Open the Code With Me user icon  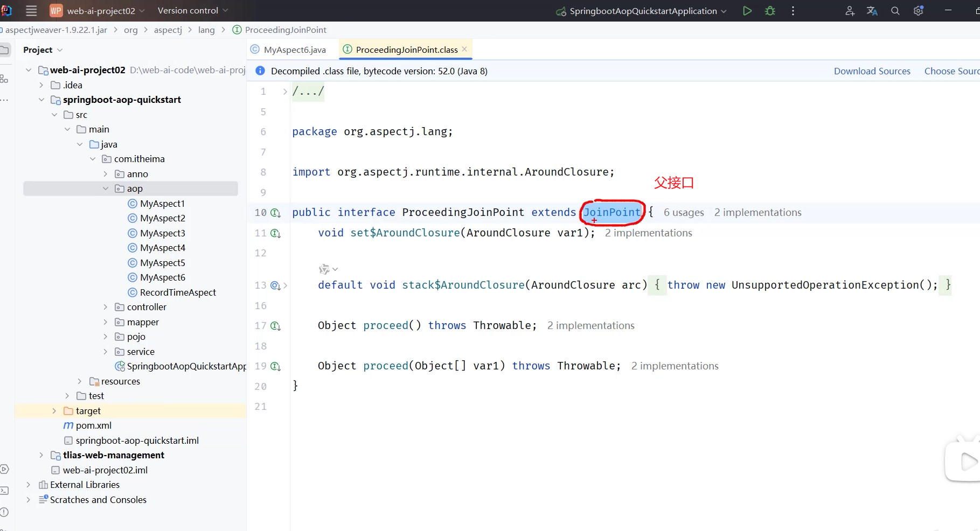pyautogui.click(x=850, y=11)
